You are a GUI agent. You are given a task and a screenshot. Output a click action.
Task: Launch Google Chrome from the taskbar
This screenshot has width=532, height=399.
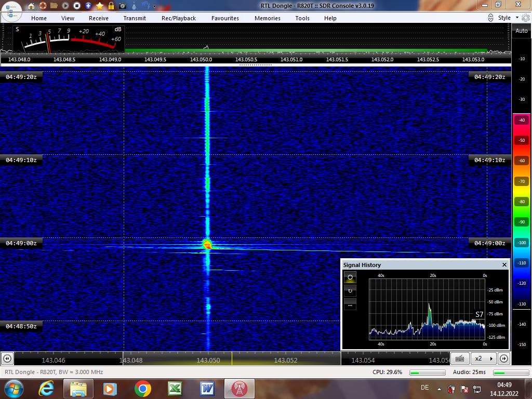pyautogui.click(x=142, y=389)
